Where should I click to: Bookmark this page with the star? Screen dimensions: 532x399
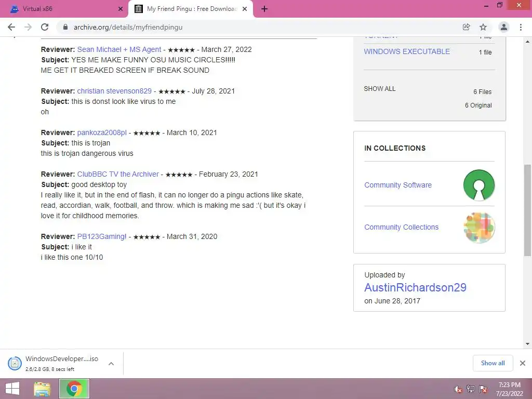[x=483, y=27]
